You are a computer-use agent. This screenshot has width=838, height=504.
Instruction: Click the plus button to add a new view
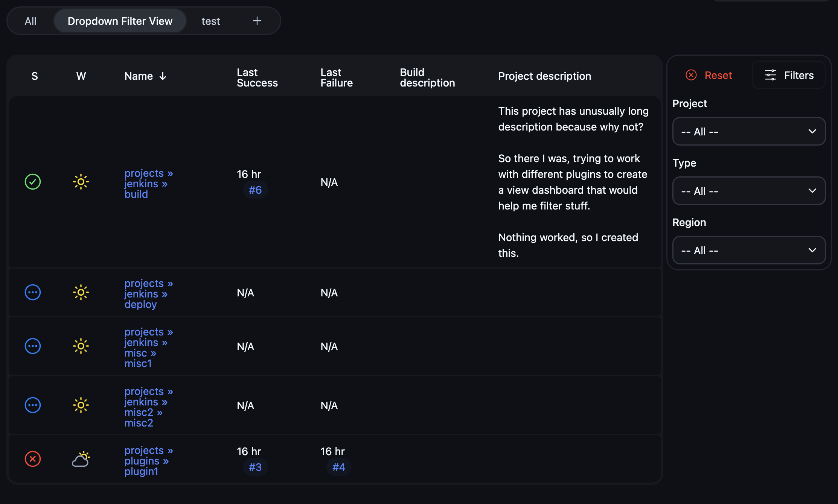[x=257, y=21]
